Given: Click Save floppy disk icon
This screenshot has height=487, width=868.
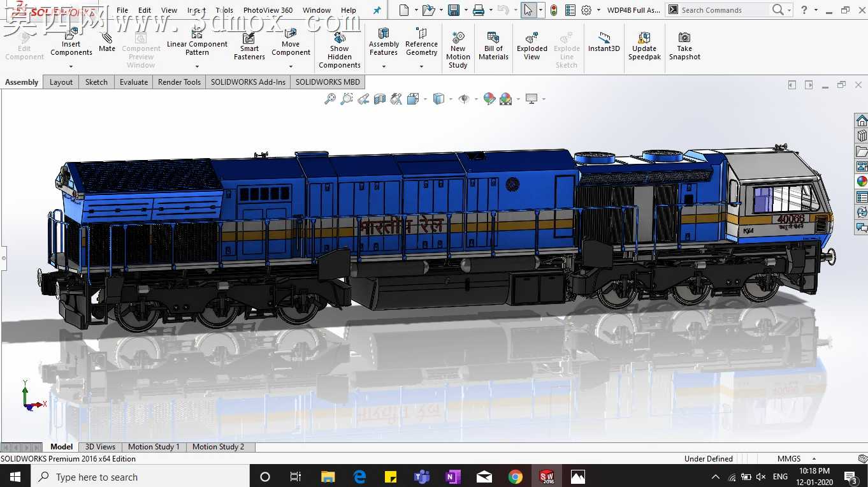Looking at the screenshot, I should (x=454, y=10).
